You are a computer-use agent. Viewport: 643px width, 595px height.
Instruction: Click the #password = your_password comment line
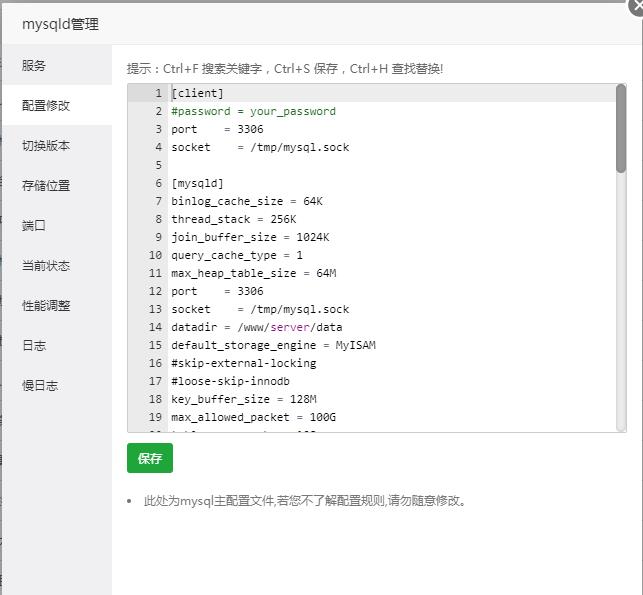pos(253,111)
